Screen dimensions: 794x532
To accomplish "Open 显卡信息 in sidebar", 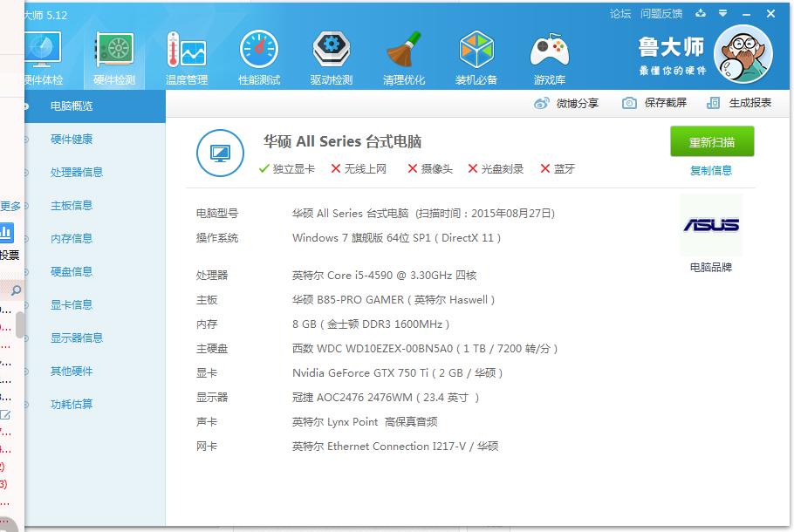I will 72,304.
